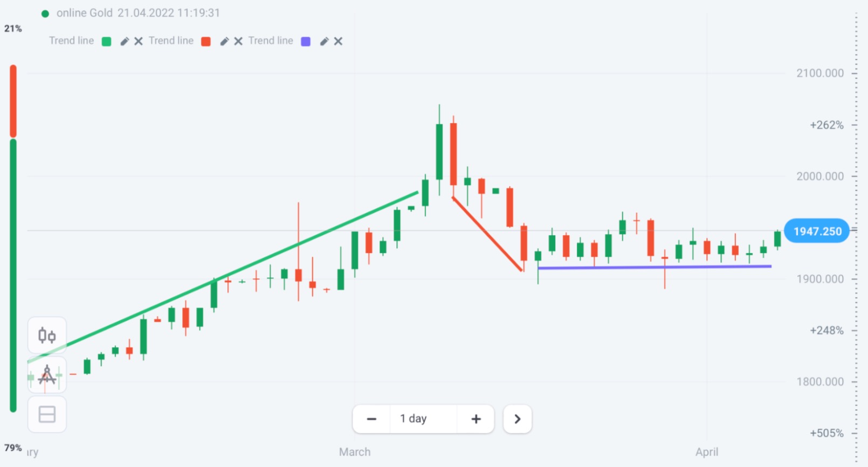Edit the green trend line with pencil

pyautogui.click(x=125, y=42)
